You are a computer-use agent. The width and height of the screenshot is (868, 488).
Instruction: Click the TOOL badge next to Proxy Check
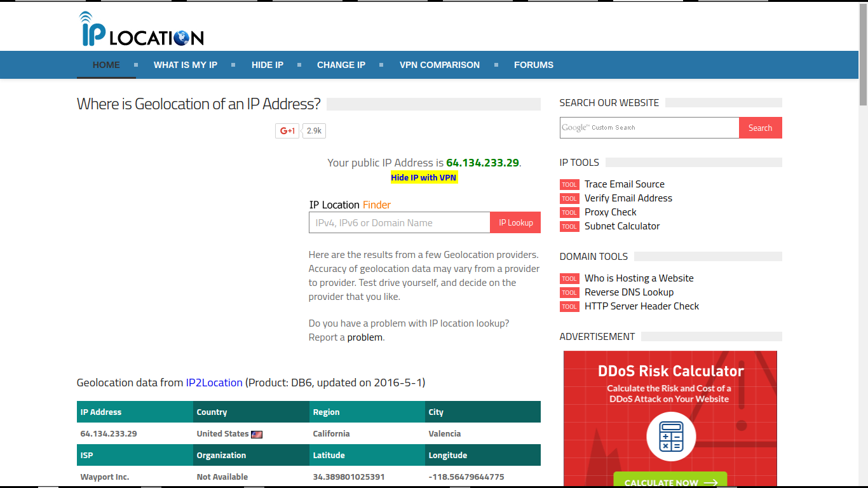click(x=569, y=213)
